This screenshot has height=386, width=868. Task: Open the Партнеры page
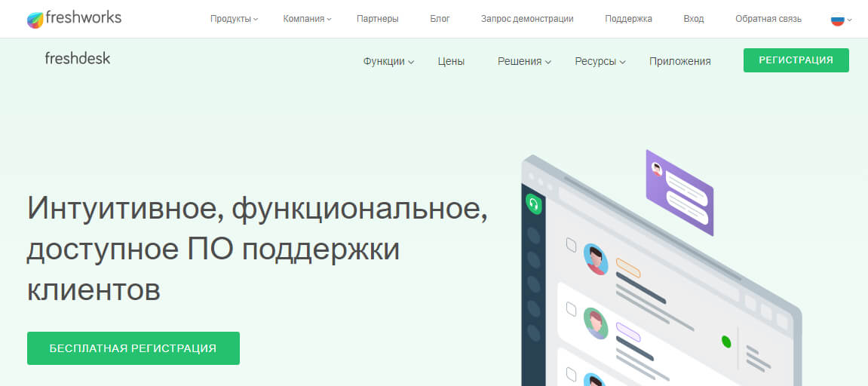pos(378,19)
